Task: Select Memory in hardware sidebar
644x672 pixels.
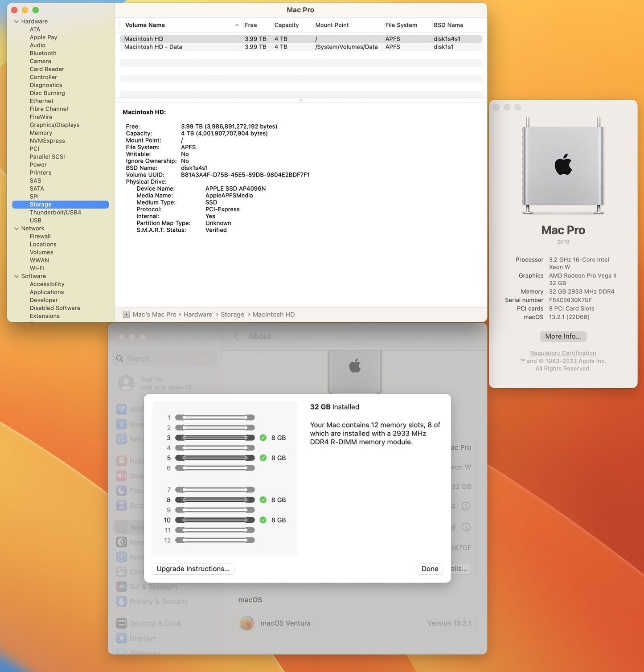Action: (x=41, y=133)
